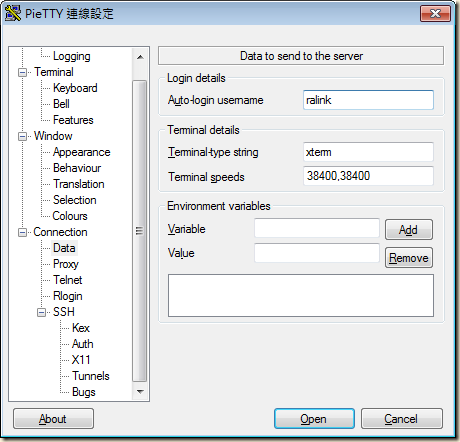Screen dimensions: 460x442
Task: Select Logging in the category tree
Action: pos(72,56)
